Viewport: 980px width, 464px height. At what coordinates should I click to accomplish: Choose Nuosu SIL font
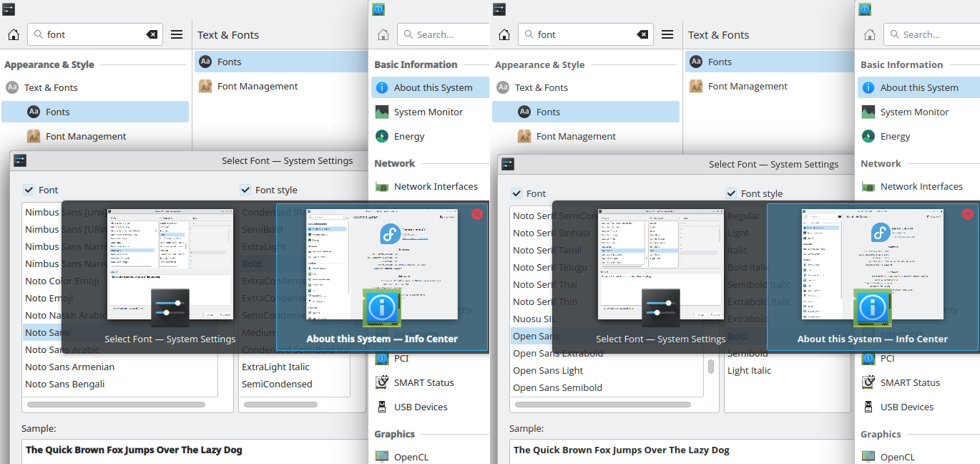click(533, 319)
